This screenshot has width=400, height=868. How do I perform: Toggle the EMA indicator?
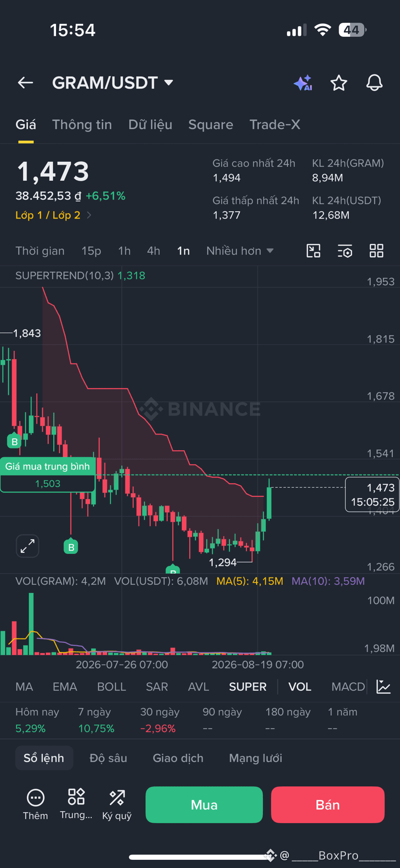point(65,687)
